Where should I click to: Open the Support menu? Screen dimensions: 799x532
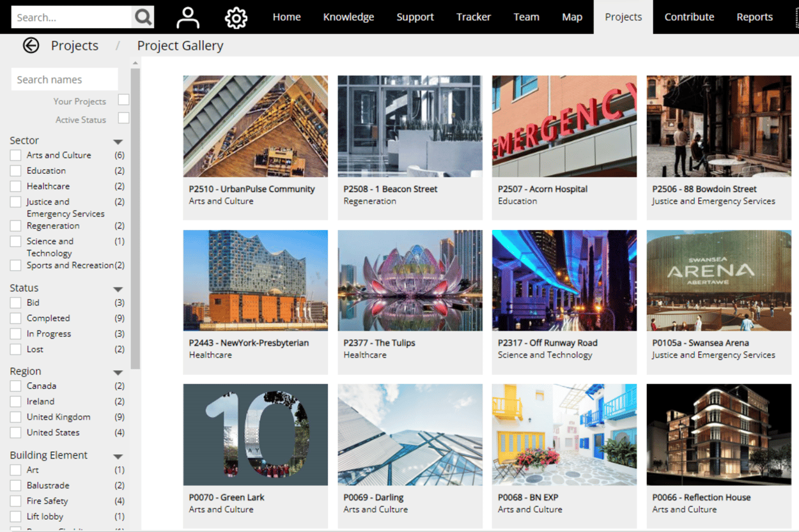[x=415, y=17]
